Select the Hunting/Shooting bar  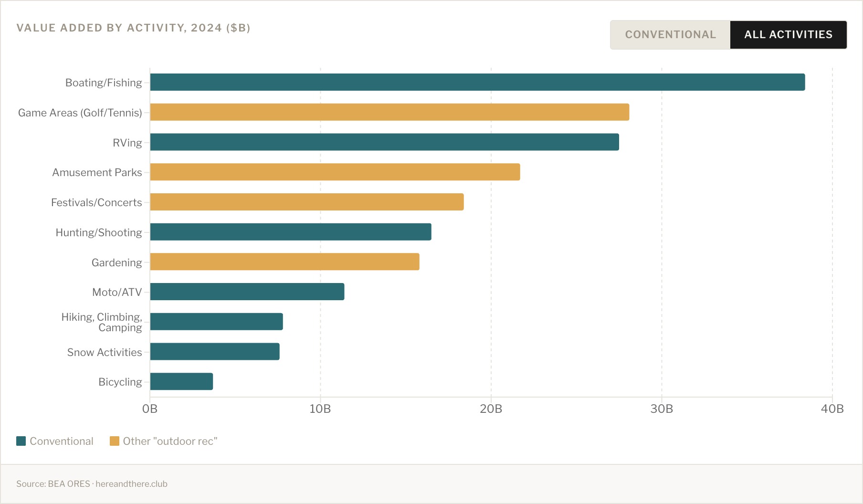291,232
